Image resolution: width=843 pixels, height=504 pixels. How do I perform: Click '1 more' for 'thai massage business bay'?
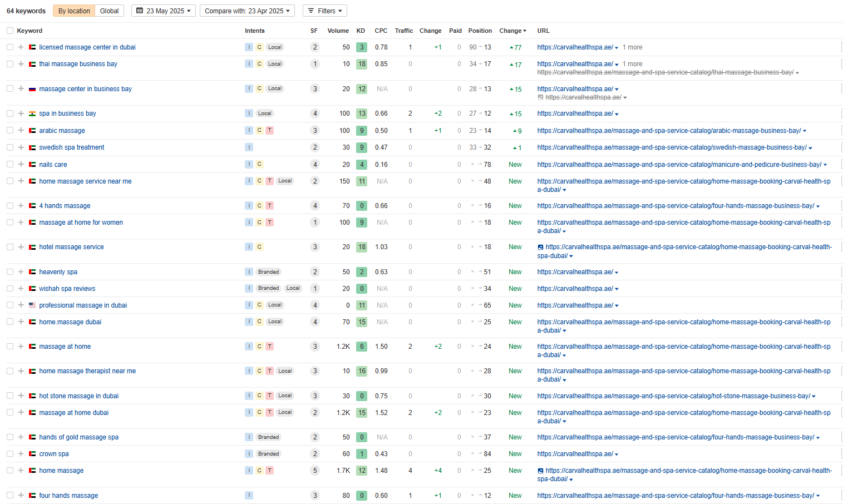coord(632,64)
